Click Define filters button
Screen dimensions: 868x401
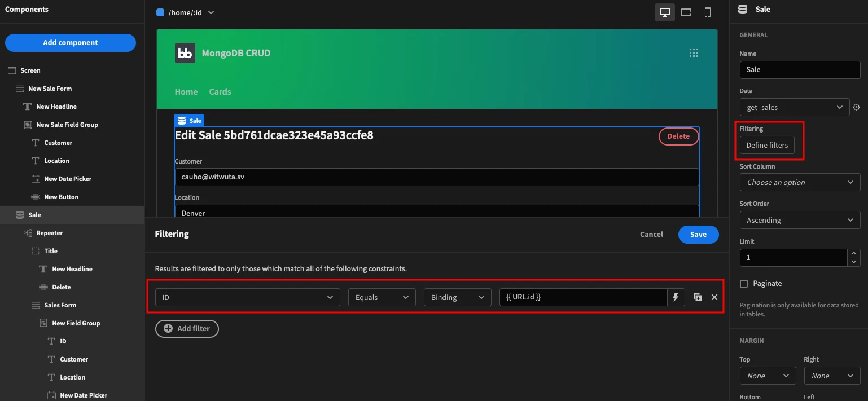767,145
